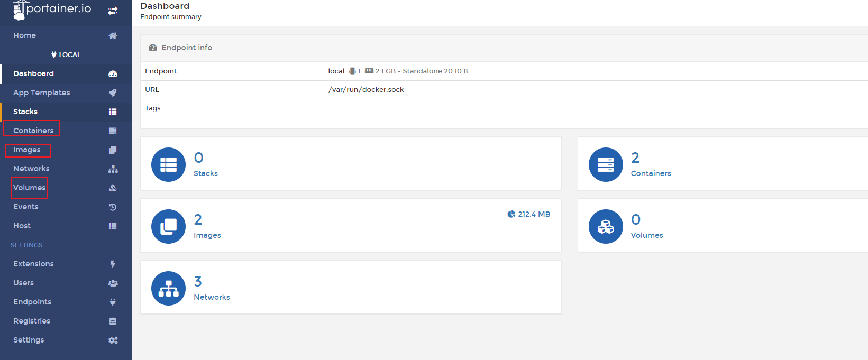The width and height of the screenshot is (868, 360).
Task: Click the Volumes cubes icon in sidebar
Action: point(113,188)
